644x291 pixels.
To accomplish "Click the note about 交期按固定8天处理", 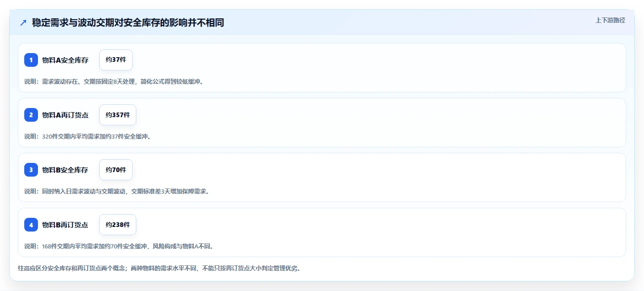I will pos(113,81).
